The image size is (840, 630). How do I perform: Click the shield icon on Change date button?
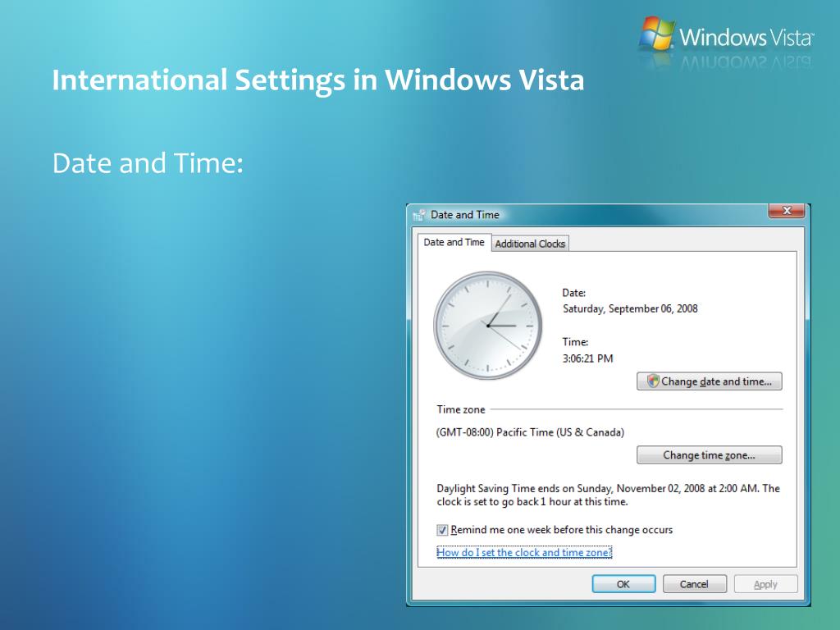tap(652, 381)
